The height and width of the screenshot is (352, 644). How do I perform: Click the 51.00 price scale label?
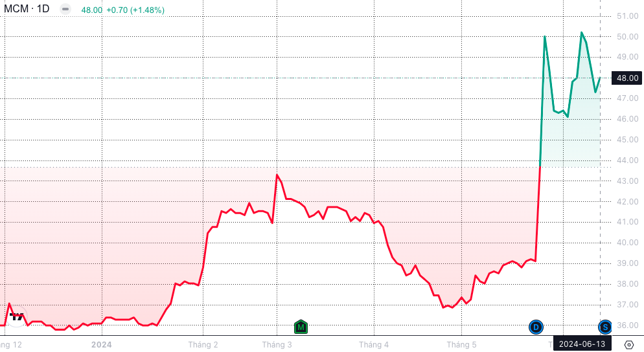point(627,16)
